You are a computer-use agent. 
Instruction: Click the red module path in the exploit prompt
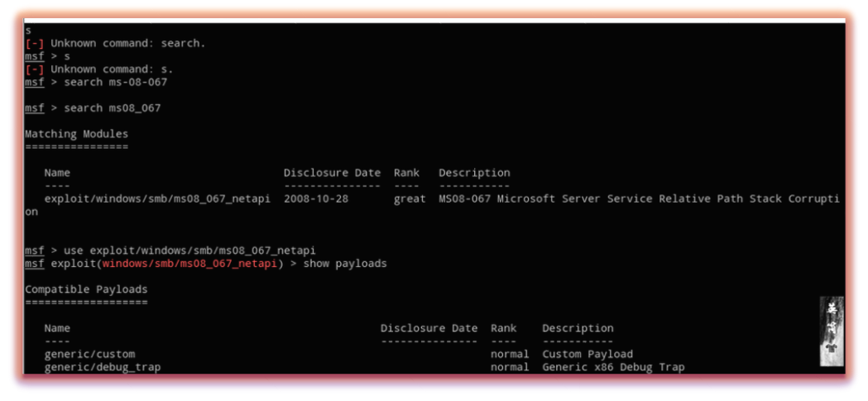point(189,264)
